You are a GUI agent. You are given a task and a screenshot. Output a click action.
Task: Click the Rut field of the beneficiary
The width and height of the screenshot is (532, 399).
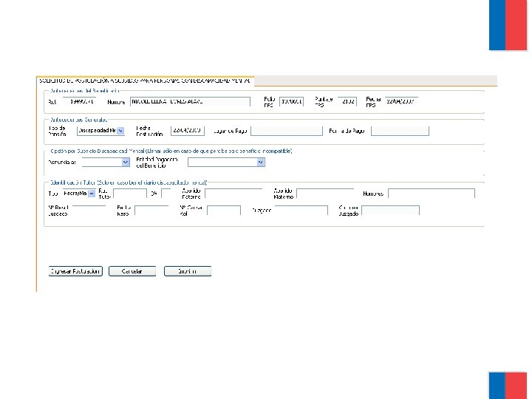click(79, 101)
